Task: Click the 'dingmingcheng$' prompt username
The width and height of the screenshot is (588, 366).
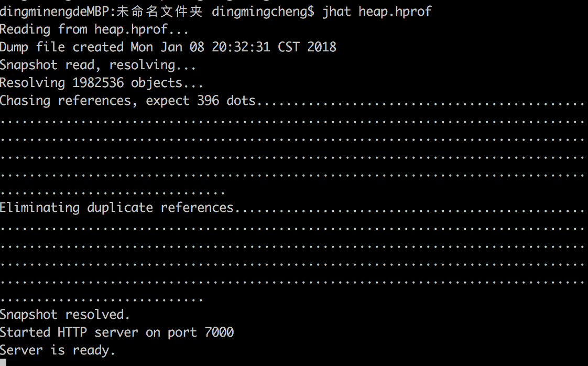Action: pyautogui.click(x=263, y=12)
